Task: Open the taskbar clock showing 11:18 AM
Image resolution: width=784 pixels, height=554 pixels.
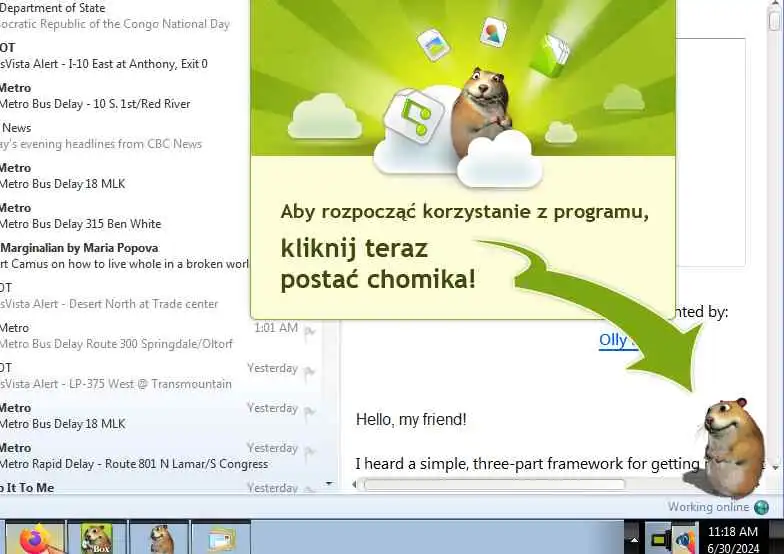Action: 732,539
